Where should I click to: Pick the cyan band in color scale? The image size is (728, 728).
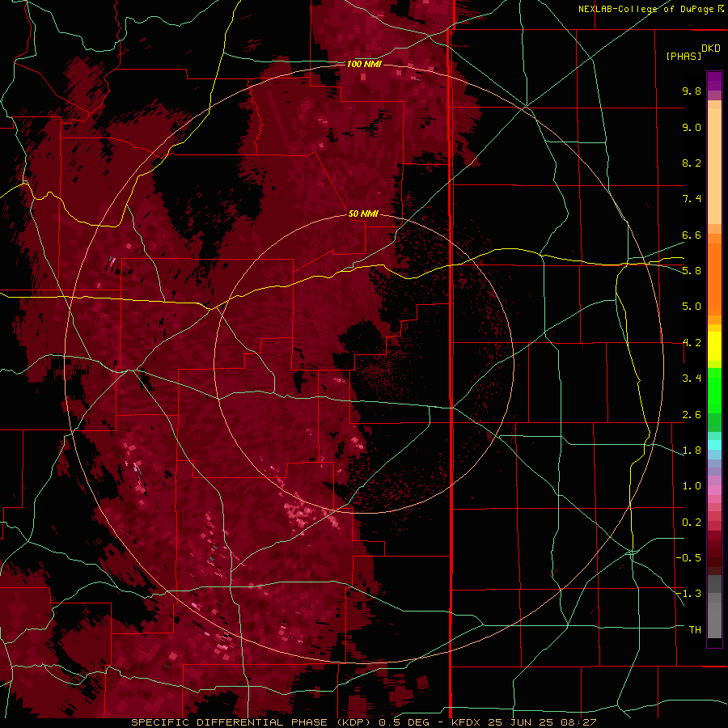coord(714,445)
